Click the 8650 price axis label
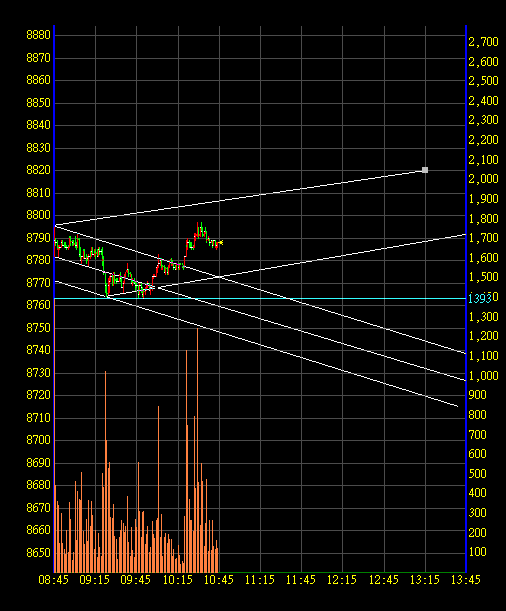 pos(39,553)
